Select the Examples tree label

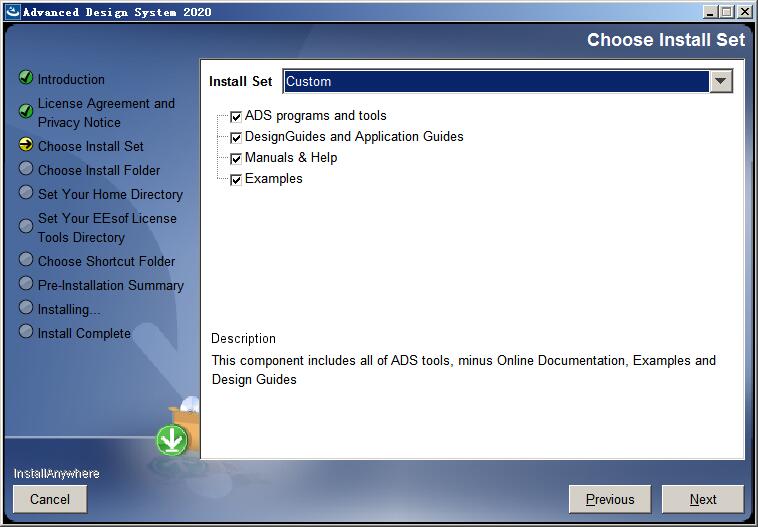point(274,179)
